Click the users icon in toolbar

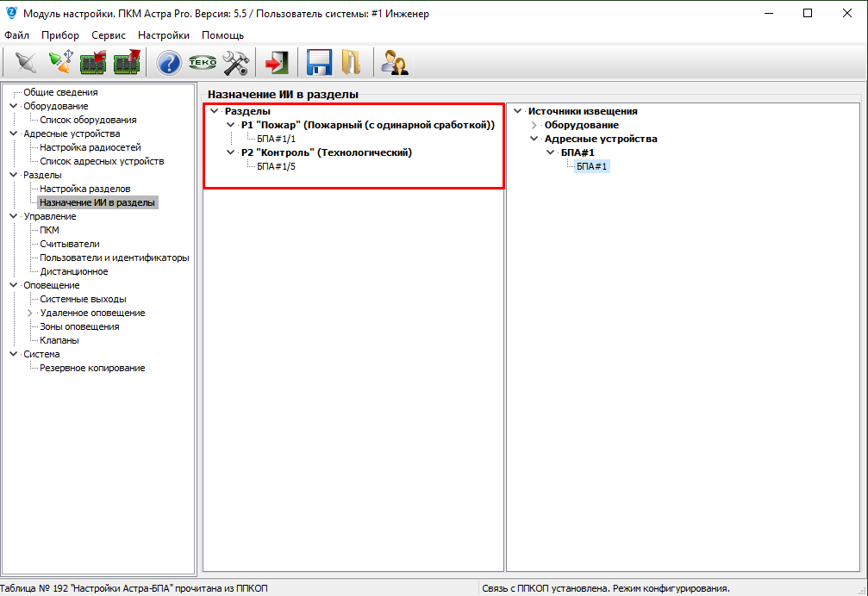click(395, 62)
